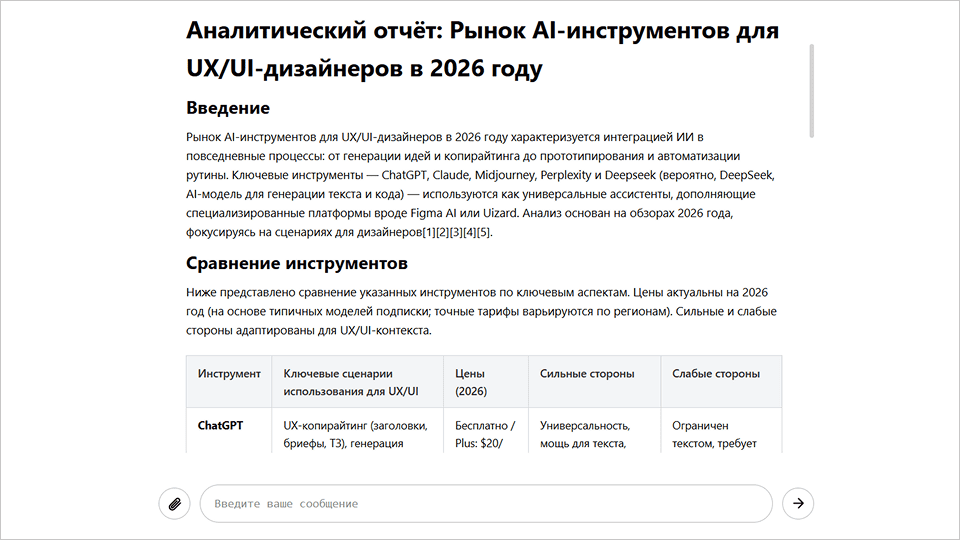Image resolution: width=960 pixels, height=540 pixels.
Task: Click the vertical scrollbar thumb
Action: (x=812, y=91)
